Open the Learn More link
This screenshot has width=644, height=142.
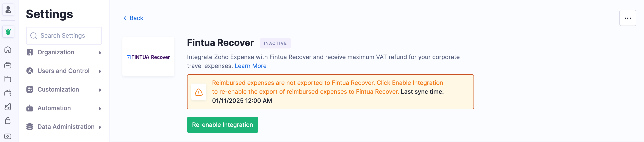point(250,66)
